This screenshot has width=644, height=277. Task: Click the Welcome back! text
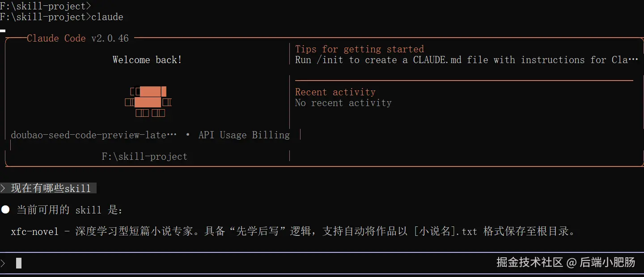(x=147, y=60)
